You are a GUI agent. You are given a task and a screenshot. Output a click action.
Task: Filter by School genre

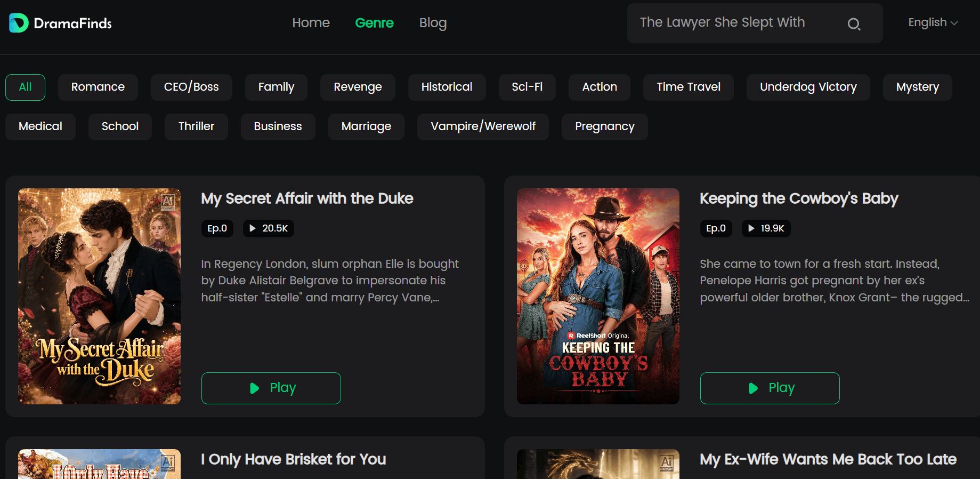tap(120, 127)
